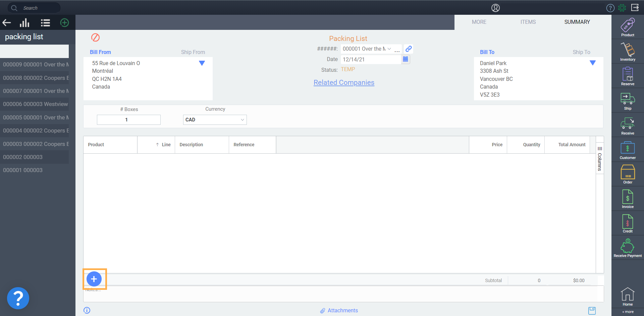Open the Ship module
The width and height of the screenshot is (644, 316).
coord(628,101)
